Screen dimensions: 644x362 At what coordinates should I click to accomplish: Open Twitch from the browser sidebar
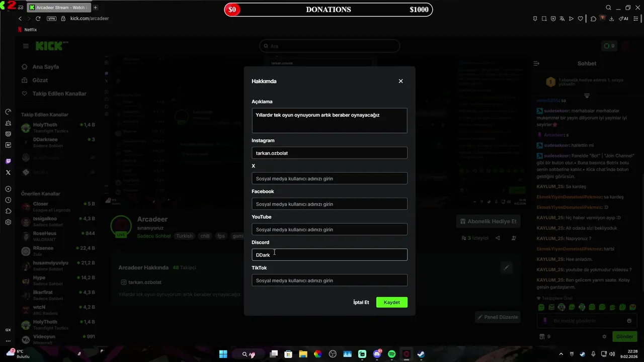coord(8,161)
